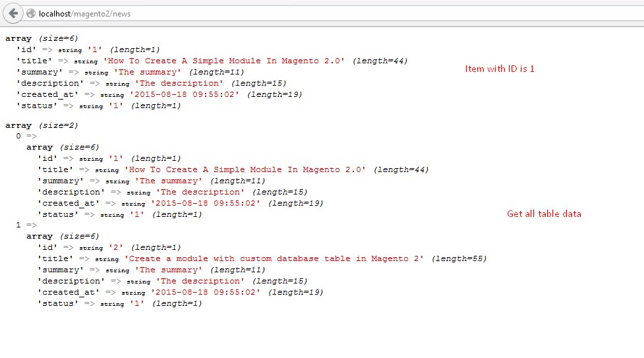Image resolution: width=644 pixels, height=358 pixels.
Task: Click the '(length=55)' value
Action: [459, 258]
